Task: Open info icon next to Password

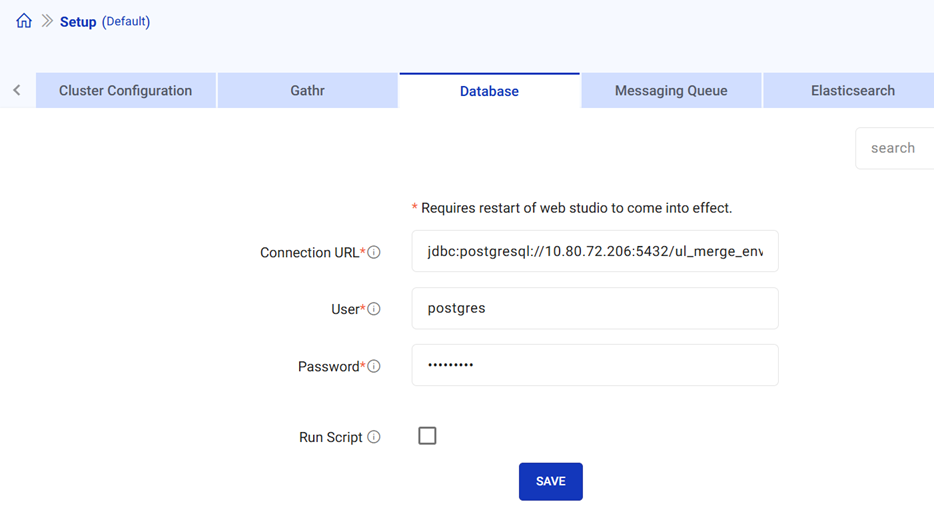Action: click(373, 366)
